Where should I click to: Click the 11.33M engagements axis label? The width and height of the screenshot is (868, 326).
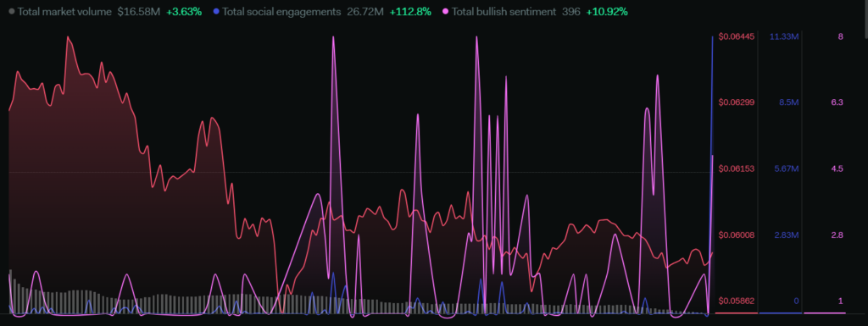tap(784, 36)
